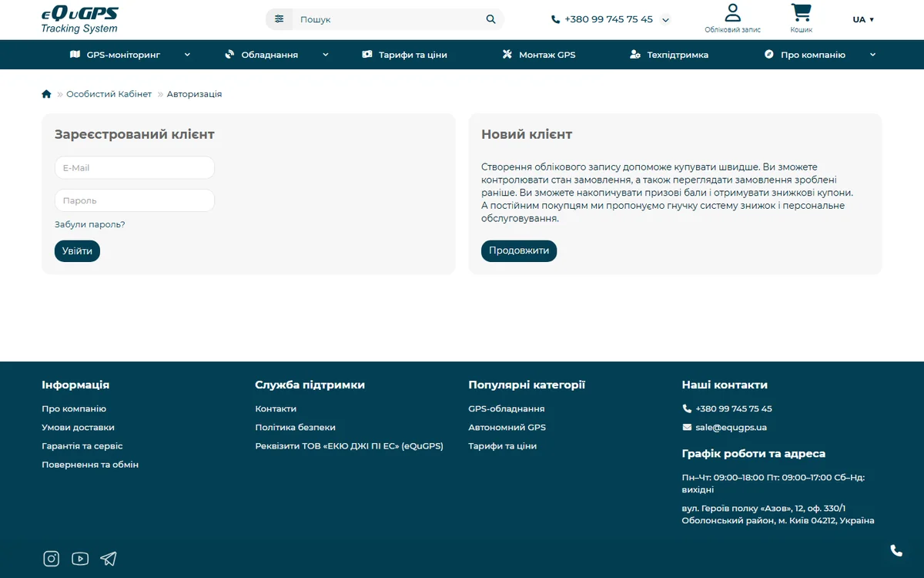
Task: Click the Увійти login button
Action: pyautogui.click(x=77, y=251)
